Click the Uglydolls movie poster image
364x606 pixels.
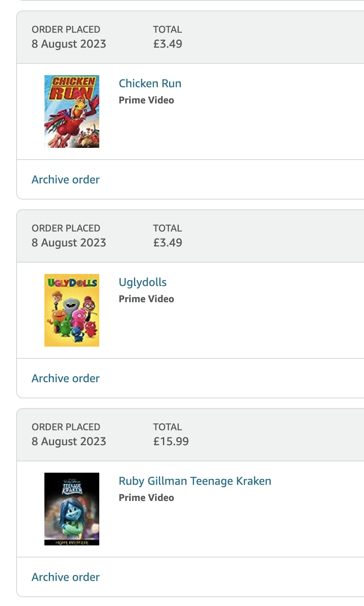click(72, 310)
